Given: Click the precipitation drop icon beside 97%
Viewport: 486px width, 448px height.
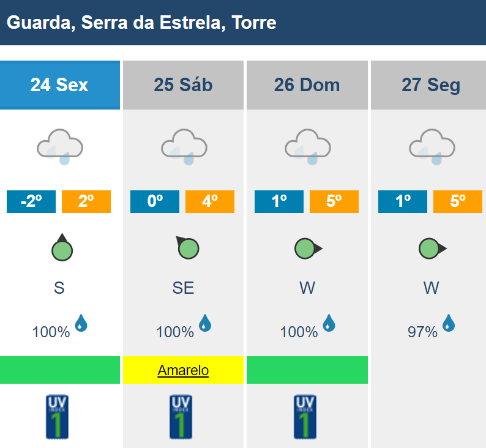Looking at the screenshot, I should tap(449, 323).
